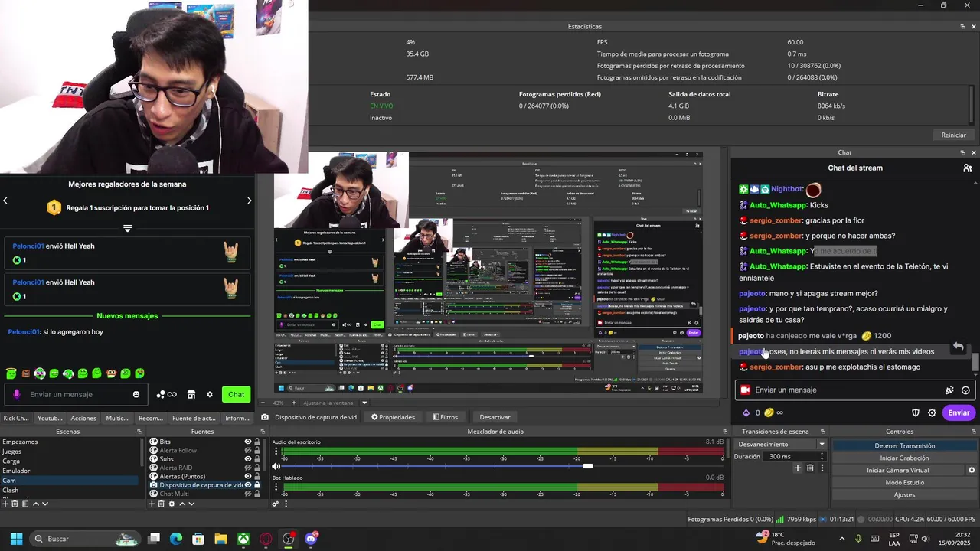Hide the Bits source
This screenshot has height=551, width=980.
(247, 442)
